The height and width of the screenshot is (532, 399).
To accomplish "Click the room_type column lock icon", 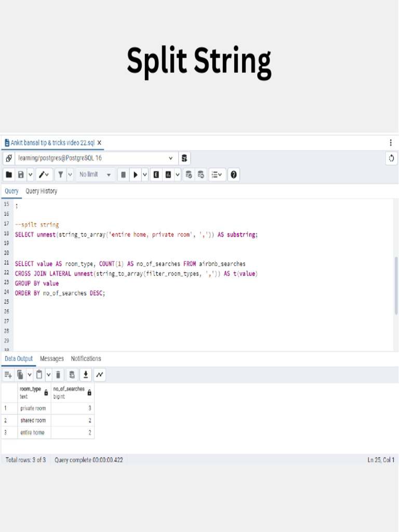I will [46, 393].
